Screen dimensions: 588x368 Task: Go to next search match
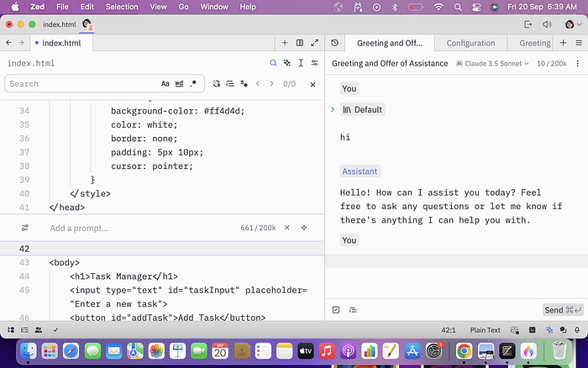(x=271, y=84)
